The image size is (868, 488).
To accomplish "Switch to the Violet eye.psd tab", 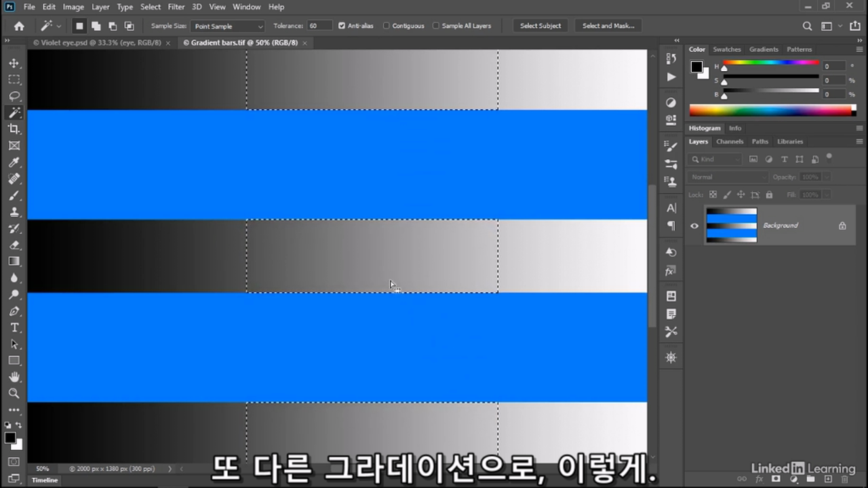I will tap(97, 43).
